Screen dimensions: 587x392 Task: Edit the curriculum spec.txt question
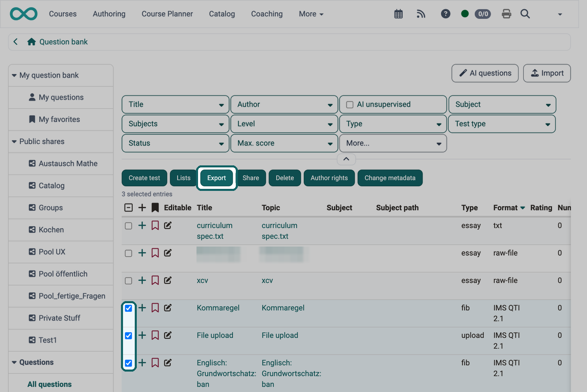pyautogui.click(x=168, y=226)
